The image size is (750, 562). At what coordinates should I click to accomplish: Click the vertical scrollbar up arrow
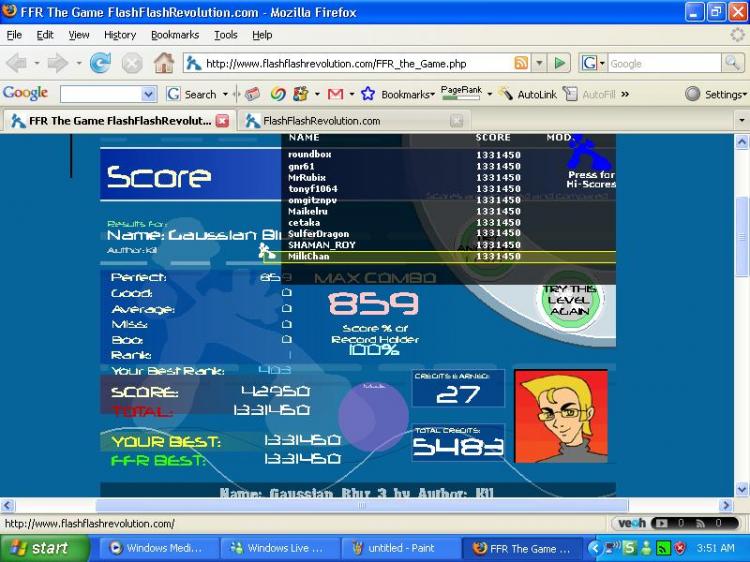pos(742,142)
